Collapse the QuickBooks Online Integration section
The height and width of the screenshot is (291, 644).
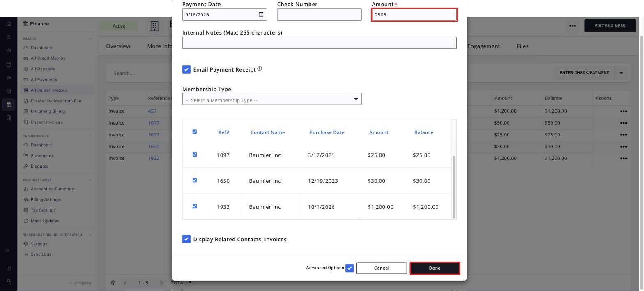[x=90, y=235]
